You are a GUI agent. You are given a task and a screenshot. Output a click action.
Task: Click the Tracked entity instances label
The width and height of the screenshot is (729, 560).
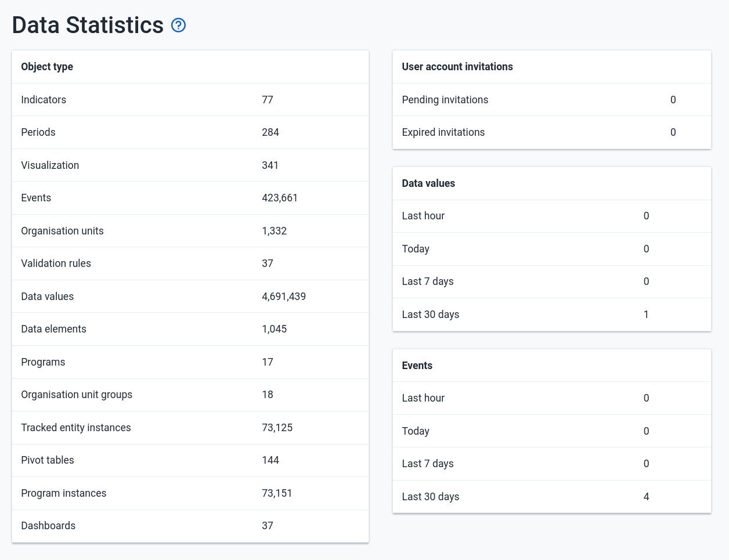(x=76, y=428)
